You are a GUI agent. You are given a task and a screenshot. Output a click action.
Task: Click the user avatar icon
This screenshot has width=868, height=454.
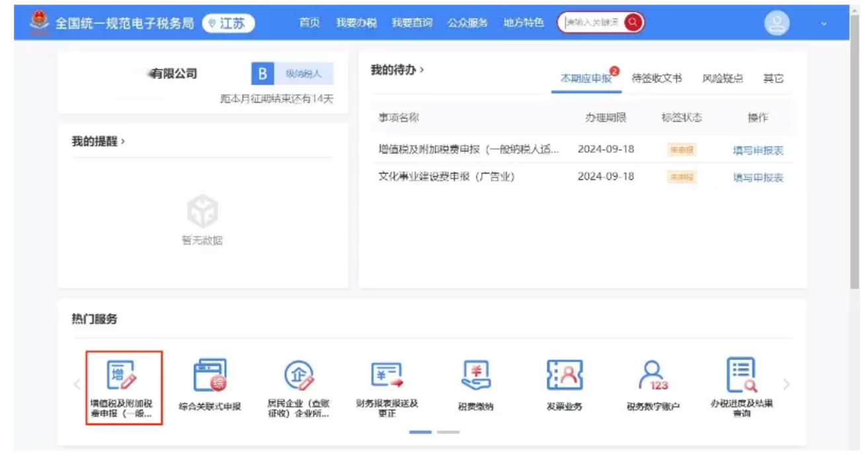coord(777,23)
